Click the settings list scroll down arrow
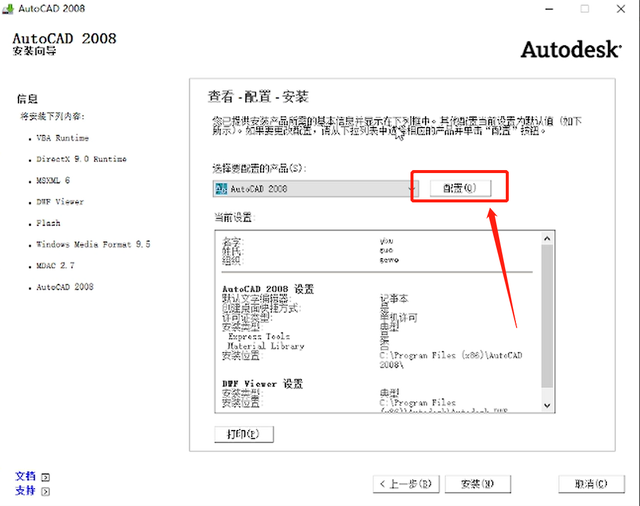 [x=547, y=405]
